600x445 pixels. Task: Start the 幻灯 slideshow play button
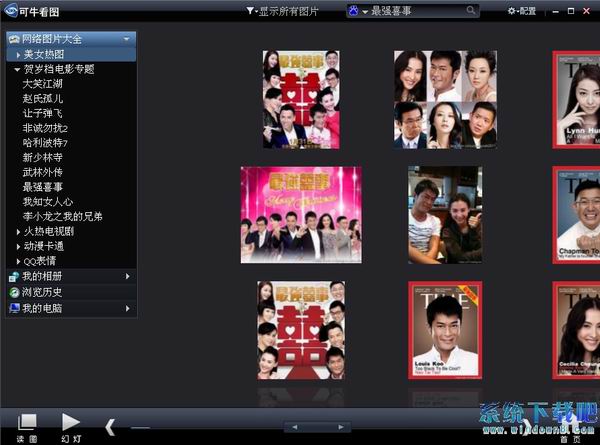[x=71, y=427]
